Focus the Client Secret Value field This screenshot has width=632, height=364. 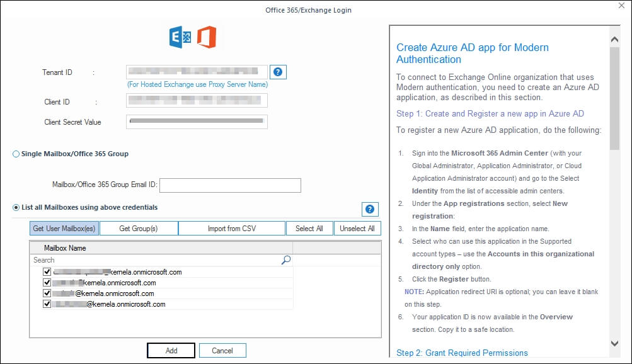(x=197, y=122)
